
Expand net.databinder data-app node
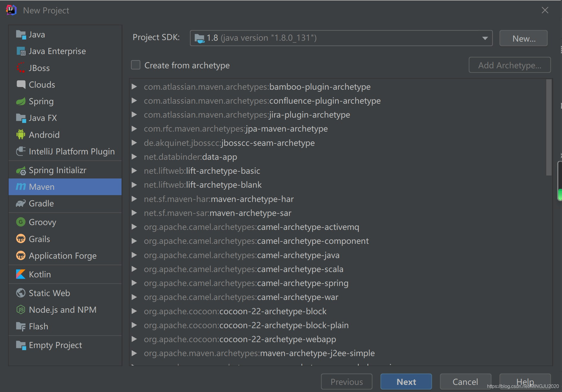(x=134, y=157)
